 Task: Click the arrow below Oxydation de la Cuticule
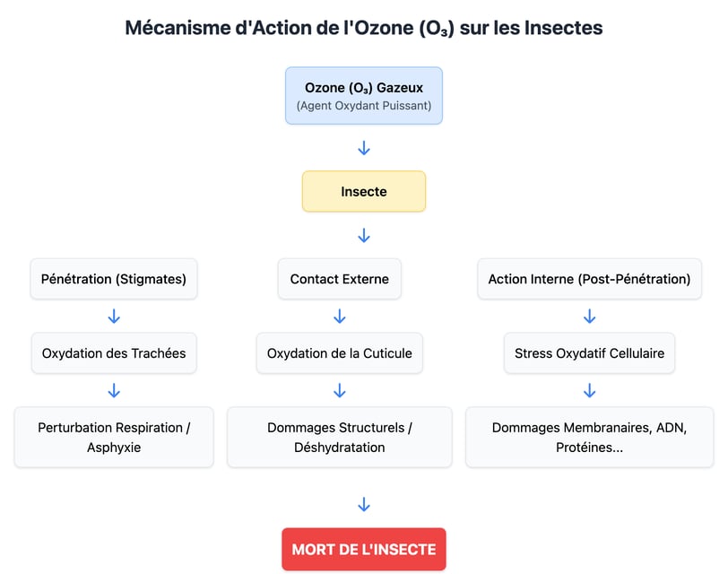click(340, 390)
